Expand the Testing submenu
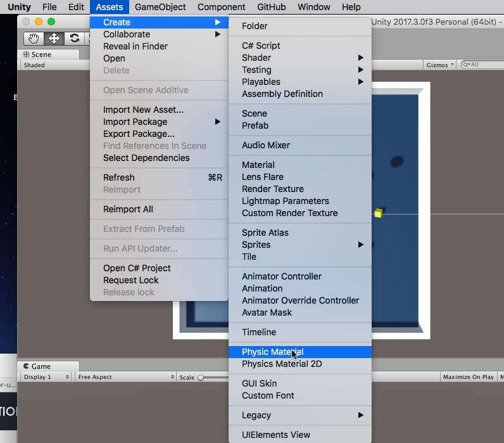The height and width of the screenshot is (443, 504). pos(300,70)
